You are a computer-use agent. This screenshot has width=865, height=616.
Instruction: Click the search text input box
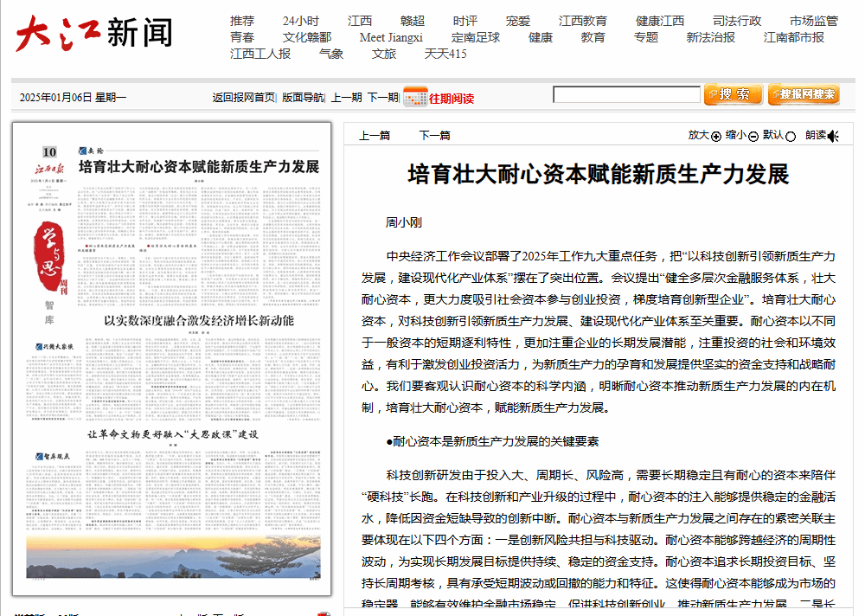click(626, 95)
